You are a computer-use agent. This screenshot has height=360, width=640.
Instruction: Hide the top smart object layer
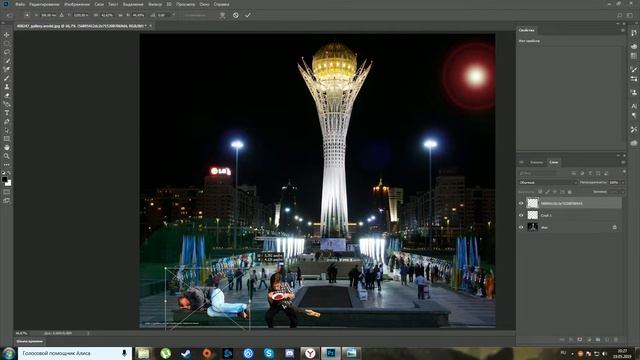[x=521, y=203]
